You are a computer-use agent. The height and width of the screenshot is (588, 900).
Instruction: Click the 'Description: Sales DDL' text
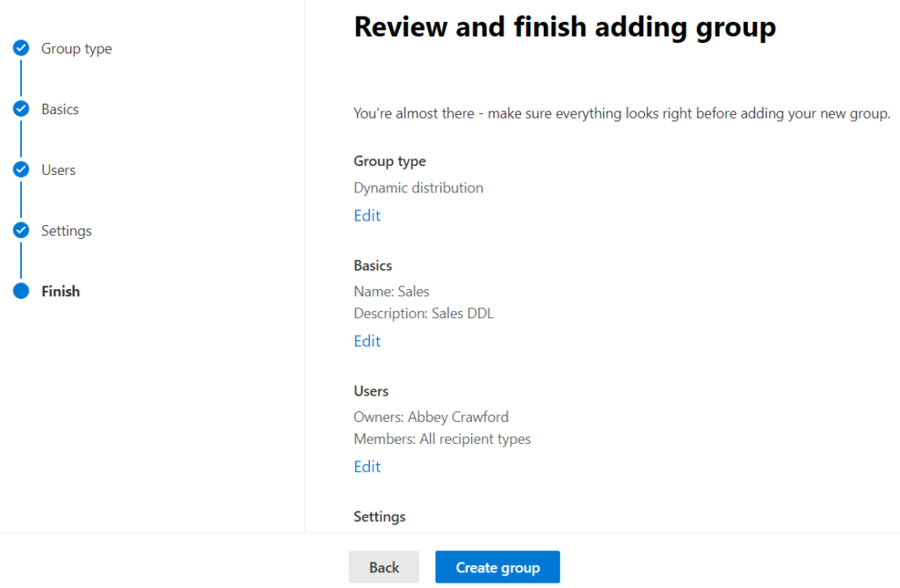pos(424,314)
